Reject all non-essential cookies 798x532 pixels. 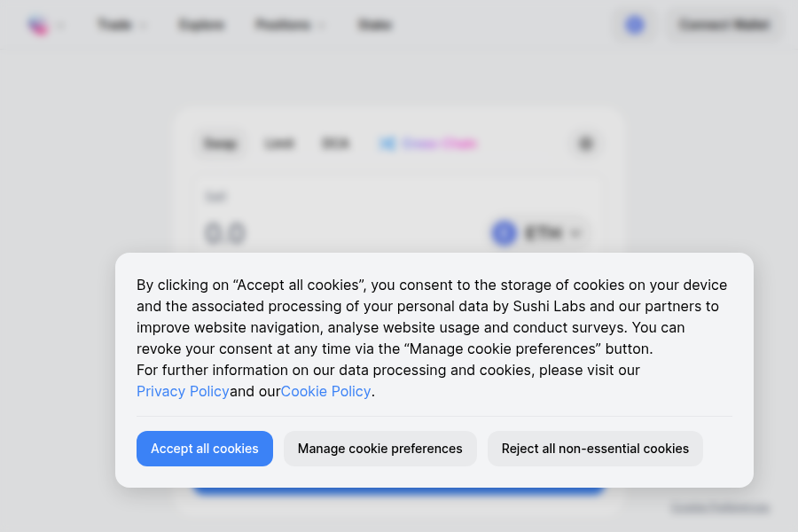[595, 449]
